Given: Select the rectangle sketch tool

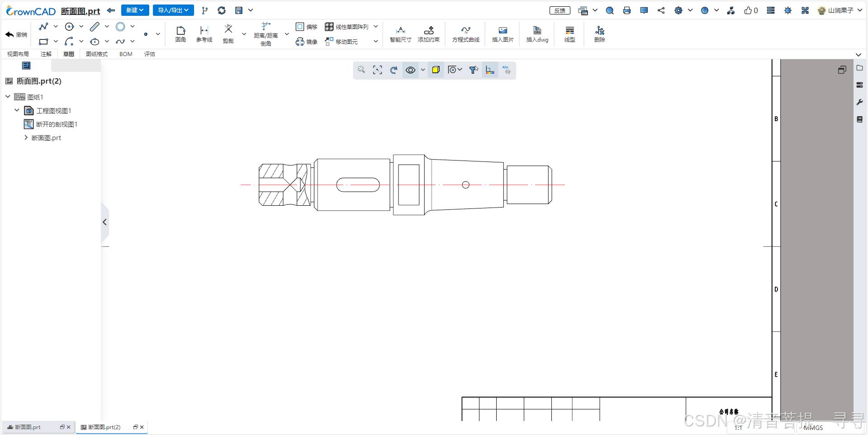Looking at the screenshot, I should (43, 42).
